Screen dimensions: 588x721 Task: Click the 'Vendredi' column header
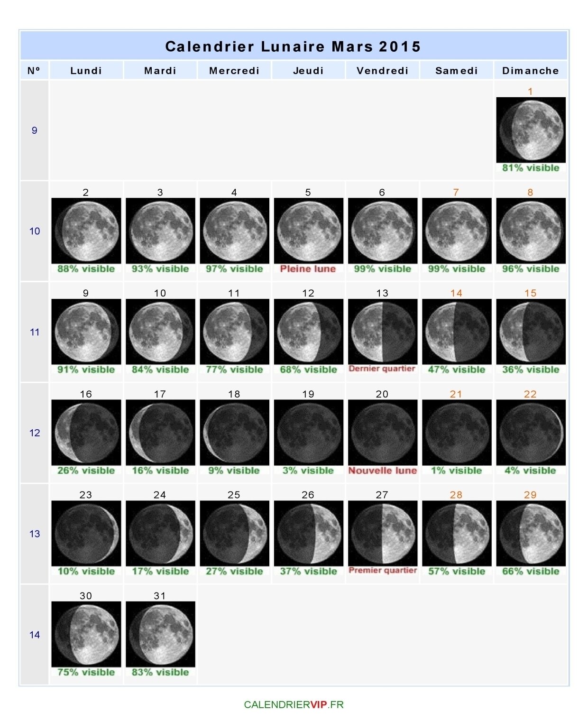click(x=383, y=70)
